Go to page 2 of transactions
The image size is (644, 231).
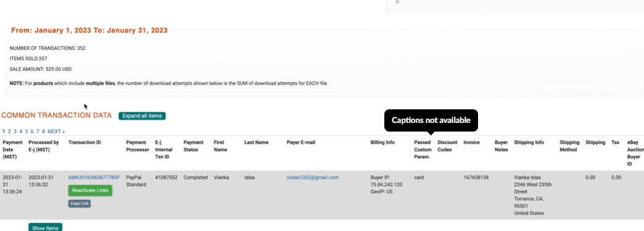9,132
